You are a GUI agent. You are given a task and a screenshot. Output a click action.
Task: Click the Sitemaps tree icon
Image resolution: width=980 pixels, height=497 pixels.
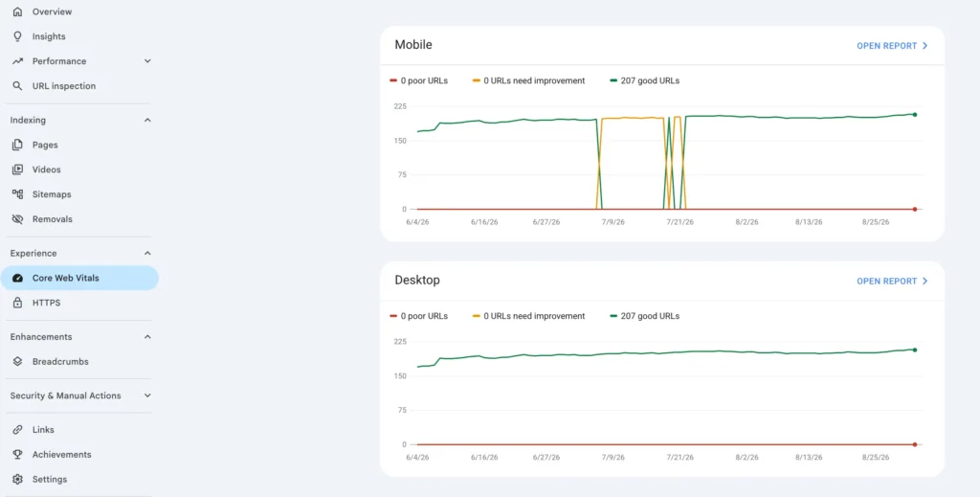click(17, 194)
